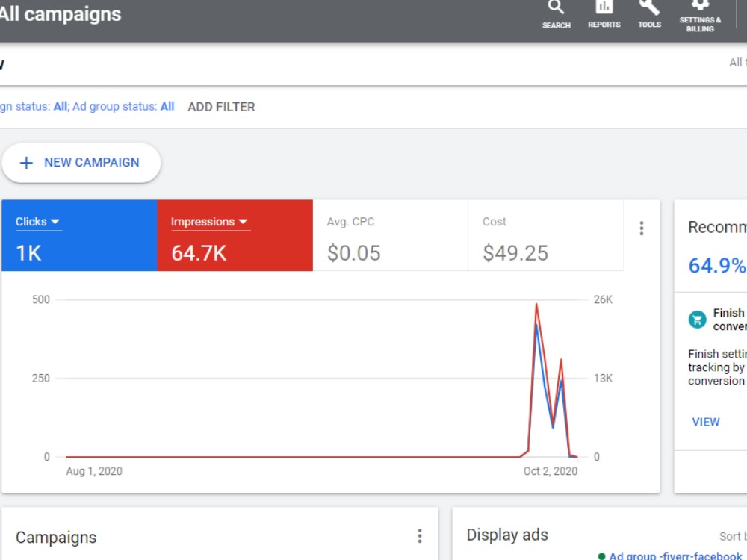Click the 64.7K impressions value
Viewport: 747px width, 560px height.
(199, 253)
